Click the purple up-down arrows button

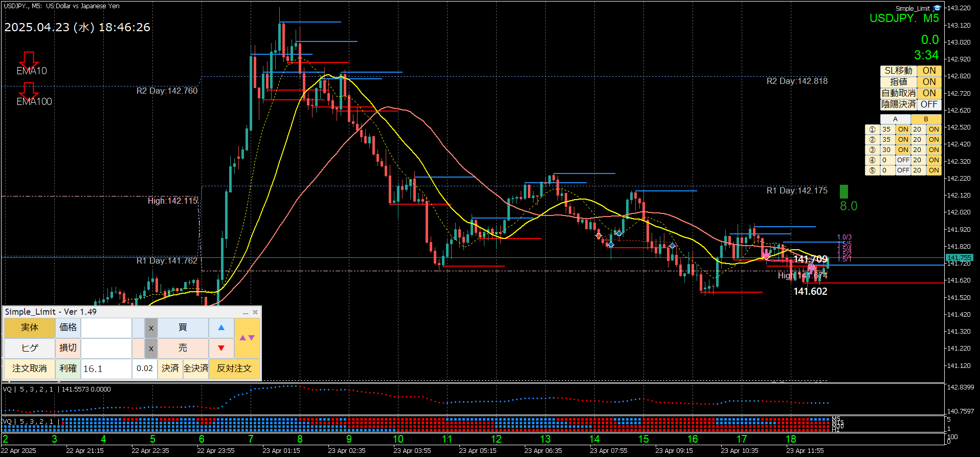247,338
